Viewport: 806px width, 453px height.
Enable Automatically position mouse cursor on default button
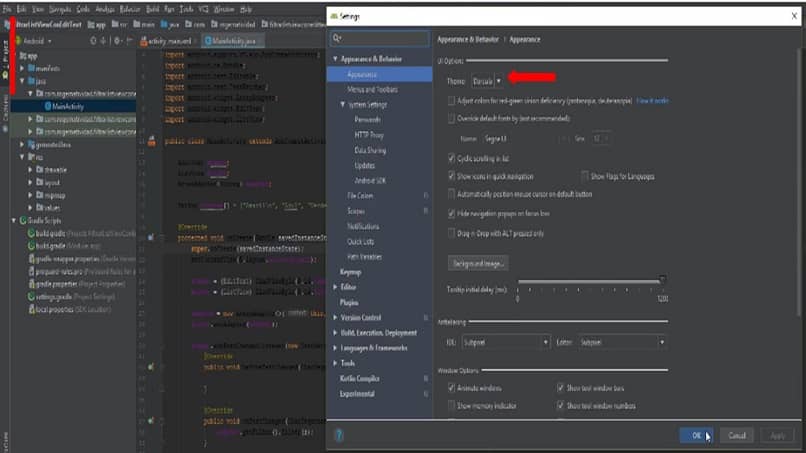click(x=451, y=194)
